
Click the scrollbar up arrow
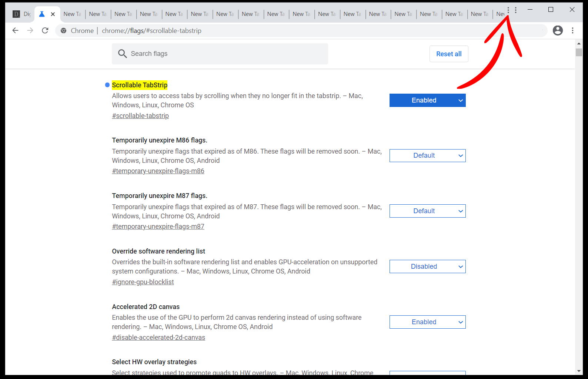click(x=579, y=43)
